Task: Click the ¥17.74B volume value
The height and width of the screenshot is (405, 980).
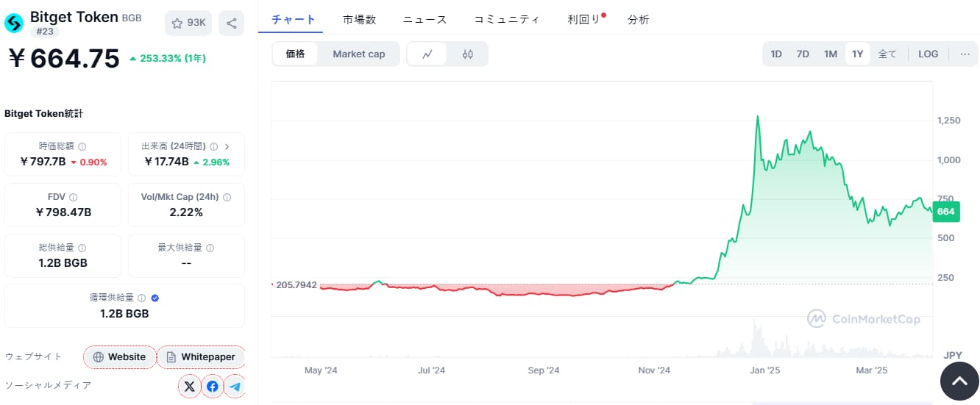Action: pos(166,162)
